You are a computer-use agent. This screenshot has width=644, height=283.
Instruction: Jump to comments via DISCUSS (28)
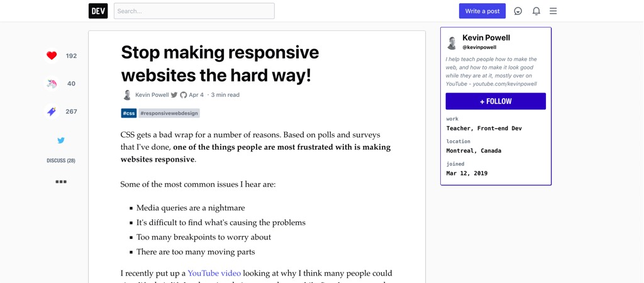tap(61, 160)
